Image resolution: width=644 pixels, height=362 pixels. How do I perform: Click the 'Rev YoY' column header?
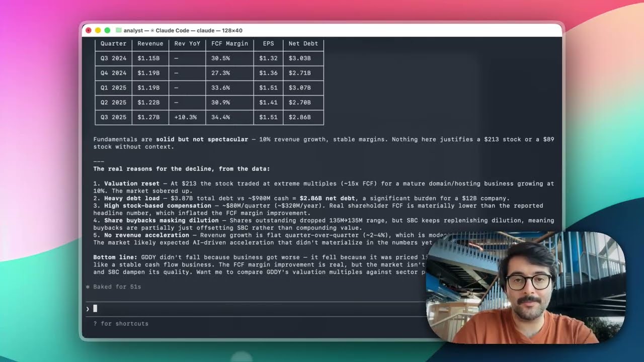187,44
